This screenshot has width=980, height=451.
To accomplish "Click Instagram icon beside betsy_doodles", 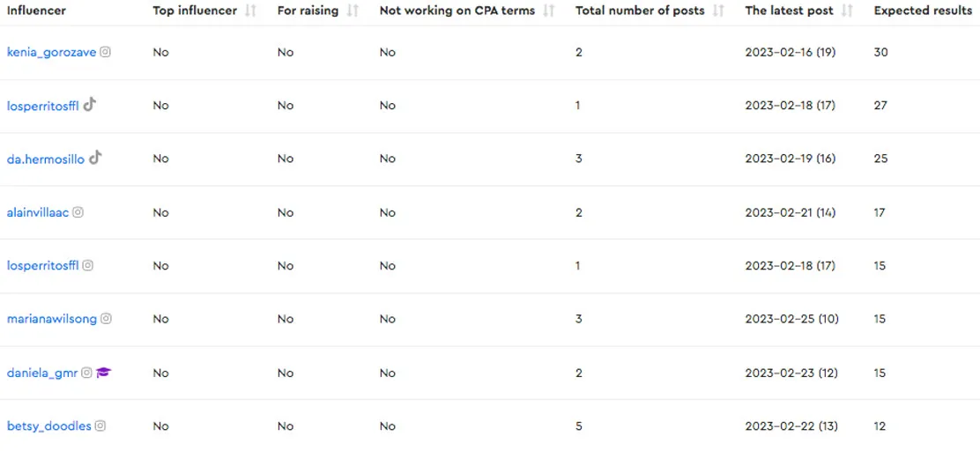I will (x=100, y=426).
